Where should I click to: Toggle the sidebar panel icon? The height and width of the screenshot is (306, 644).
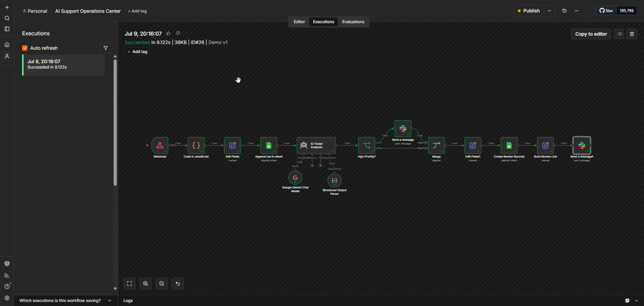(7, 29)
